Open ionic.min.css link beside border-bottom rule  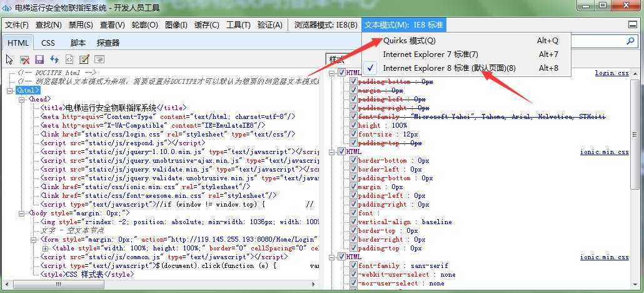click(x=604, y=152)
